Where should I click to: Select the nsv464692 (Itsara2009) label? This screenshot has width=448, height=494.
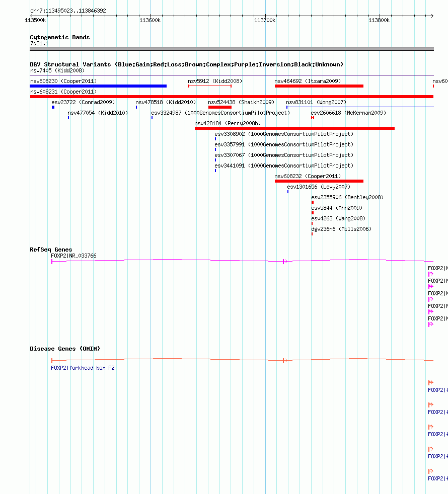308,81
